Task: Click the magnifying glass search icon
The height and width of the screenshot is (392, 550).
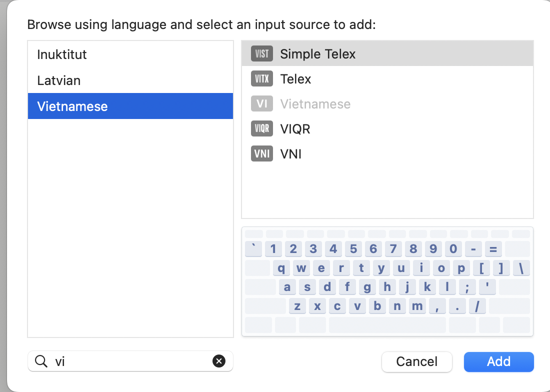Action: [x=41, y=361]
